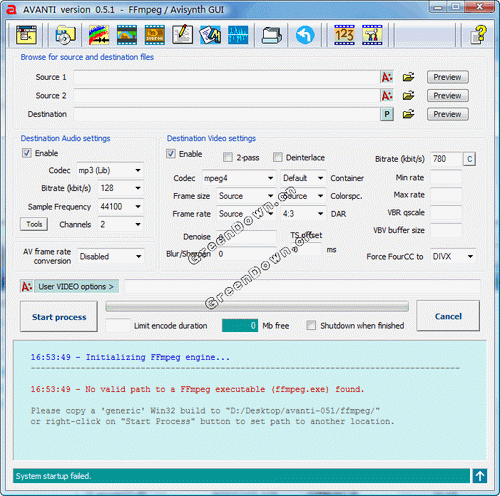The image size is (500, 496).
Task: Browse folder icon for Destination
Action: (x=408, y=114)
